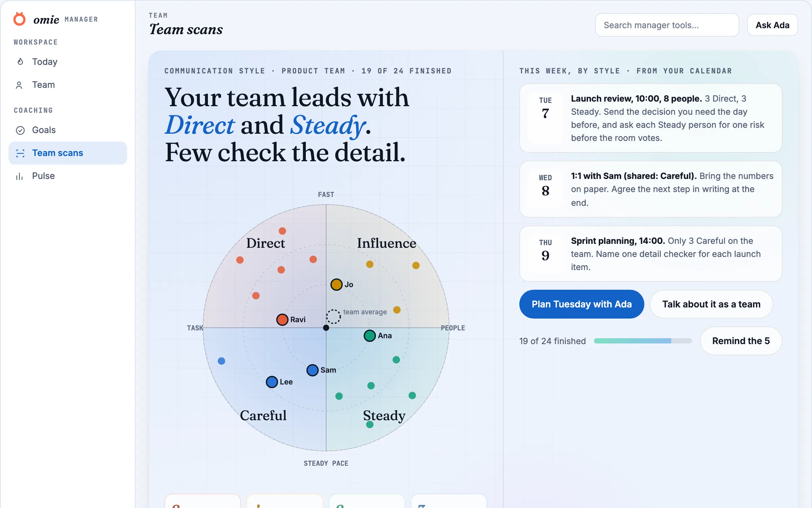Viewport: 812px width, 508px height.
Task: Click the 'Team scans' page heading
Action: 186,29
